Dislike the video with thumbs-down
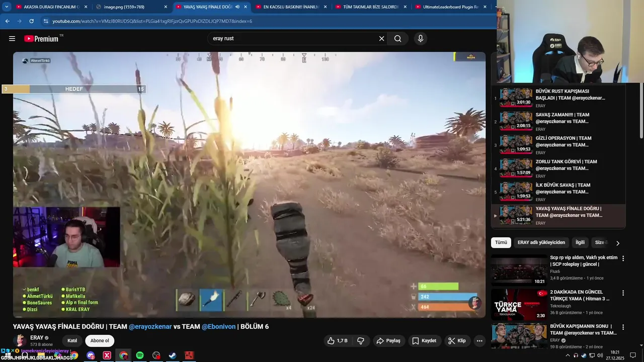 point(360,341)
